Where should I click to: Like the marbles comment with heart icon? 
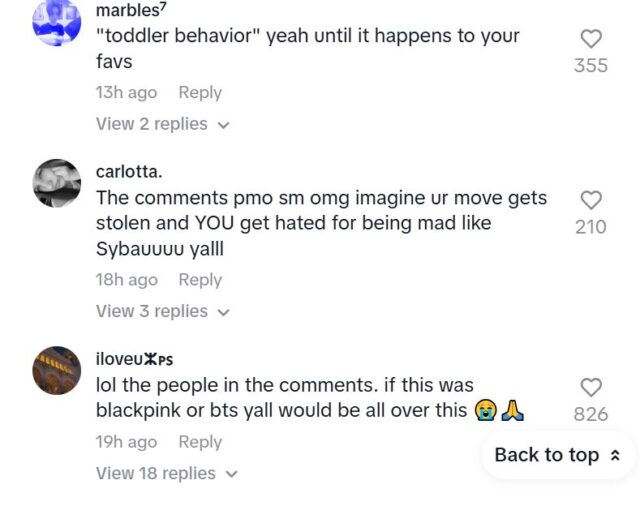click(x=591, y=39)
